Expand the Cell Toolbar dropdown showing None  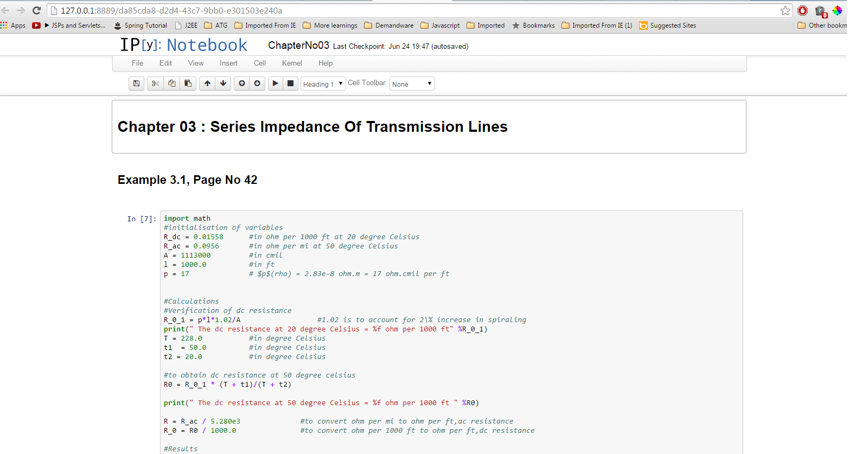412,84
